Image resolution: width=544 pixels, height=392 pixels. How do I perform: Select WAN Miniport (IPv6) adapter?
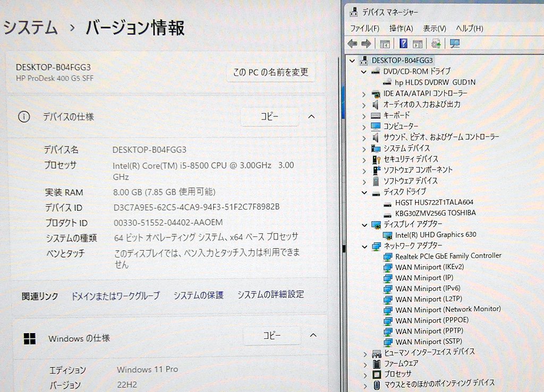click(x=428, y=289)
